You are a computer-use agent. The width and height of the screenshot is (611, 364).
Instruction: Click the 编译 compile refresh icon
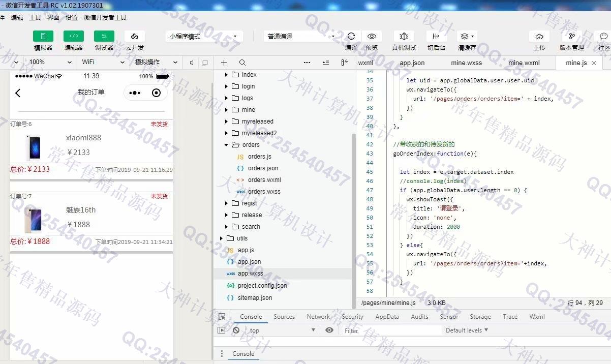point(351,36)
